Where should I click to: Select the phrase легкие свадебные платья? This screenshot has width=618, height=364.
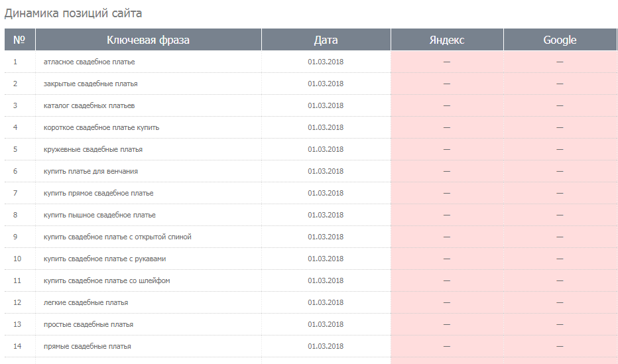86,302
